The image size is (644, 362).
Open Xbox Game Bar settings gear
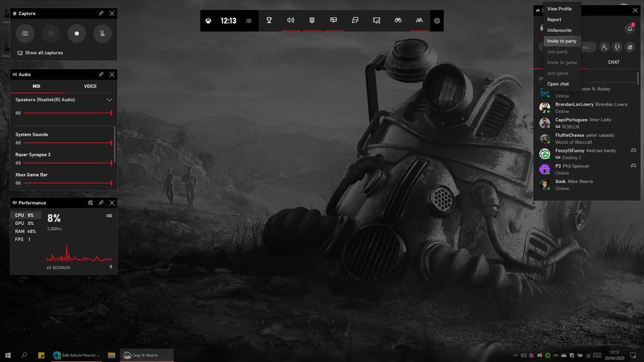tap(436, 20)
